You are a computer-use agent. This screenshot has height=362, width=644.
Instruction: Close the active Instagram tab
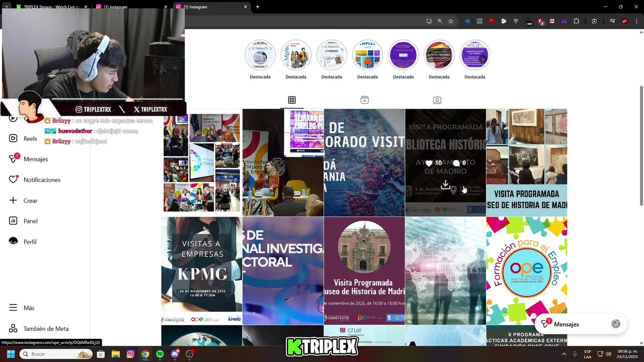click(246, 7)
